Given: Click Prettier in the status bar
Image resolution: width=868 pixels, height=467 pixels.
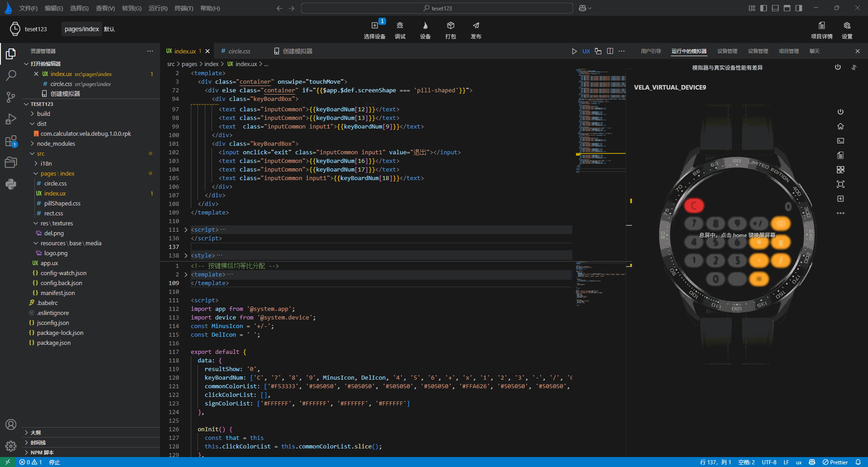Looking at the screenshot, I should coord(835,462).
